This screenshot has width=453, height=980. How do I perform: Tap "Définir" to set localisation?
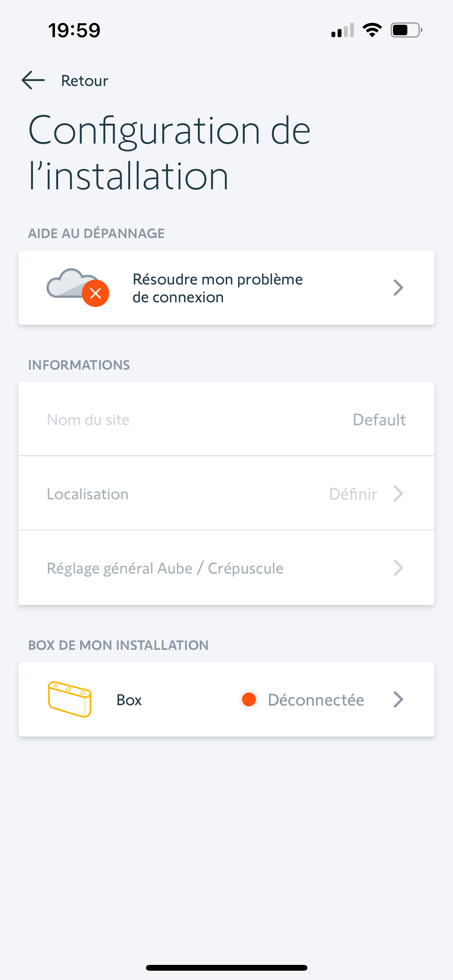(x=353, y=494)
